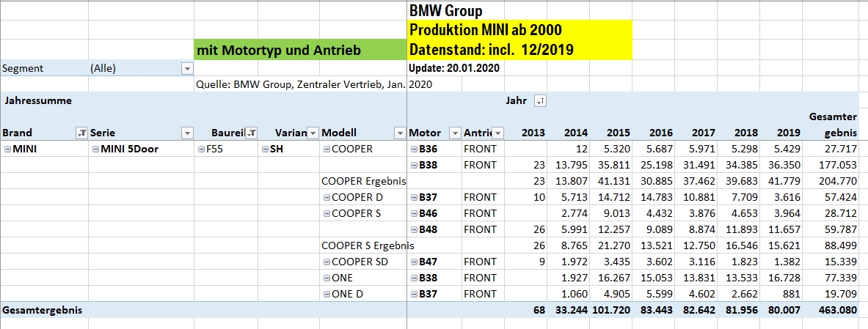Open the Motor column dropdown
868x329 pixels.
453,133
